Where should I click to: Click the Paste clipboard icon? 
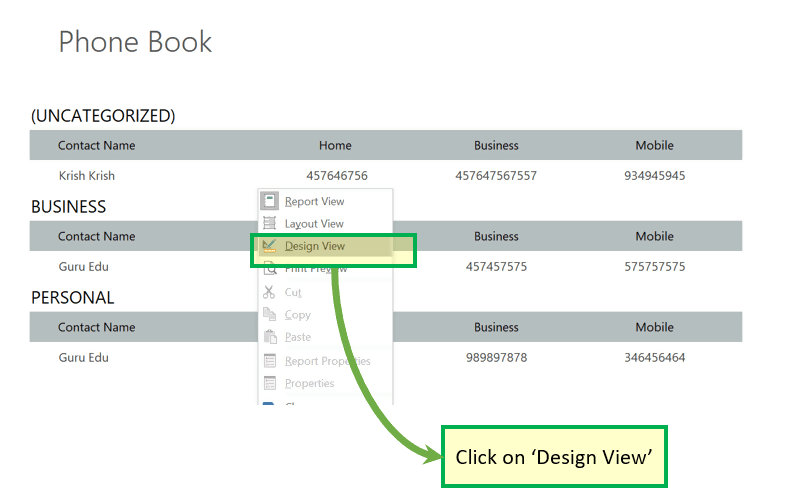(x=269, y=337)
